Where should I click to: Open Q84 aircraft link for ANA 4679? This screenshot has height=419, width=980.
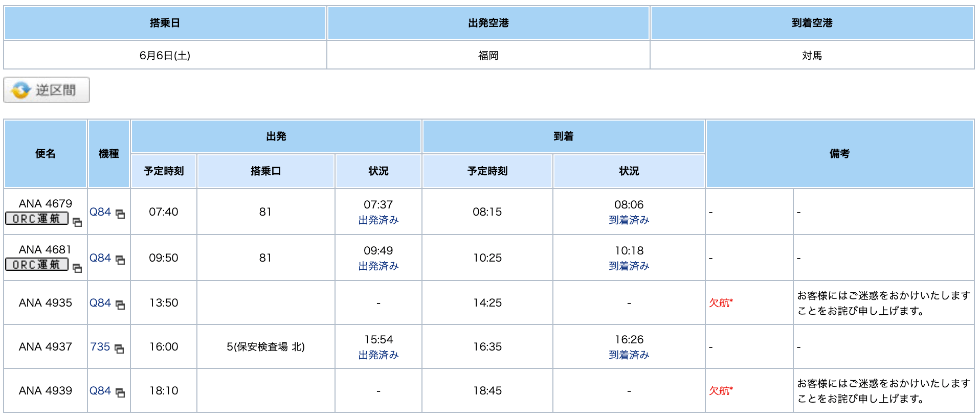100,212
